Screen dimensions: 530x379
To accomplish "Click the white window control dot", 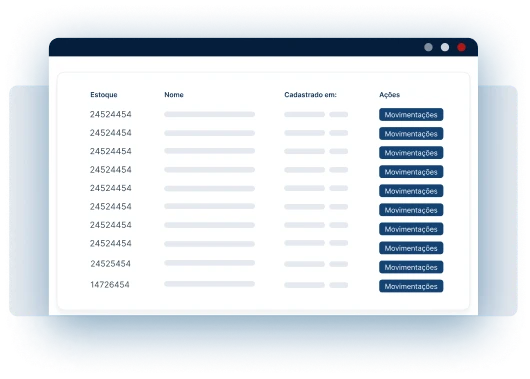I will click(445, 47).
